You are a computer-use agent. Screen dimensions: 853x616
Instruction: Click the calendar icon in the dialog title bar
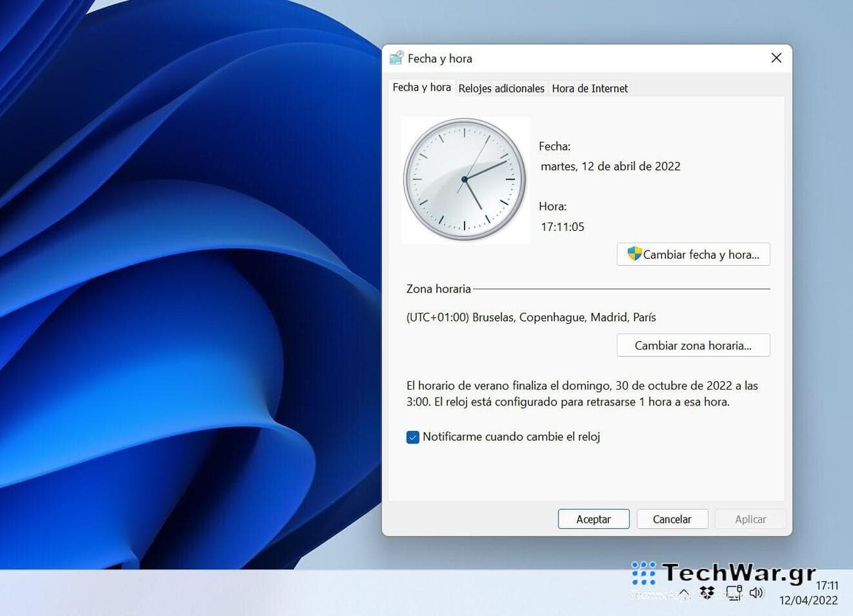tap(396, 58)
